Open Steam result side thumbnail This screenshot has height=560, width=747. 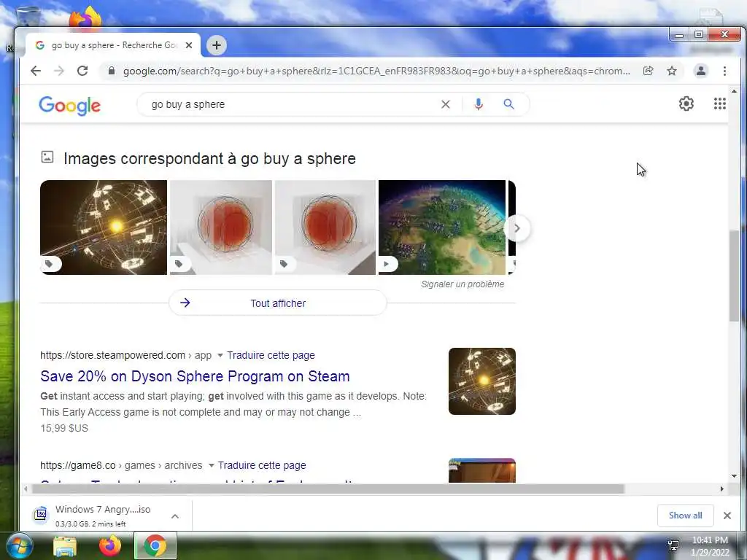pos(482,381)
